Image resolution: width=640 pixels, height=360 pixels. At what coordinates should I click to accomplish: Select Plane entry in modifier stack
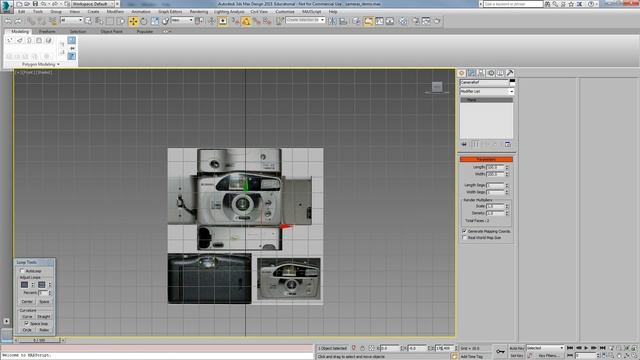[x=486, y=100]
